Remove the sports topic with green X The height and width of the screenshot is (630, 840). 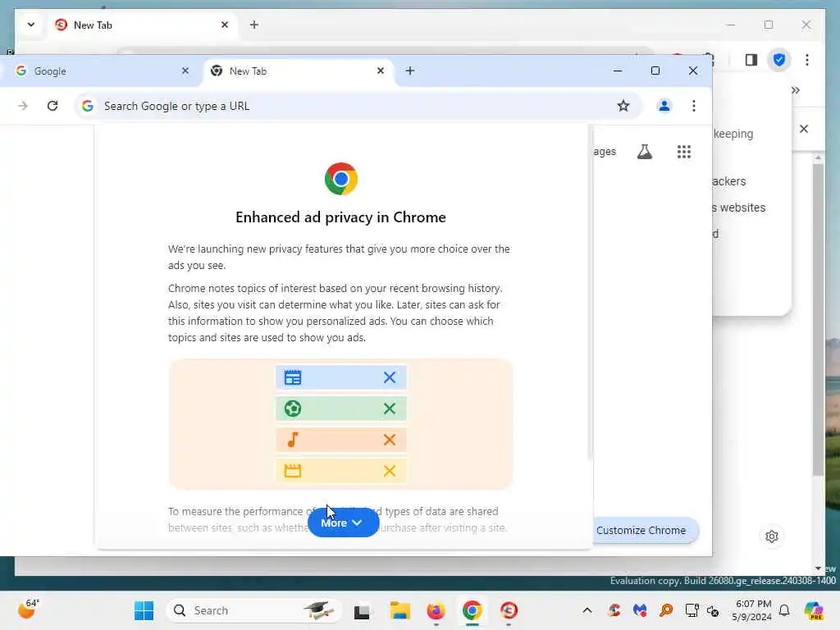tap(390, 409)
